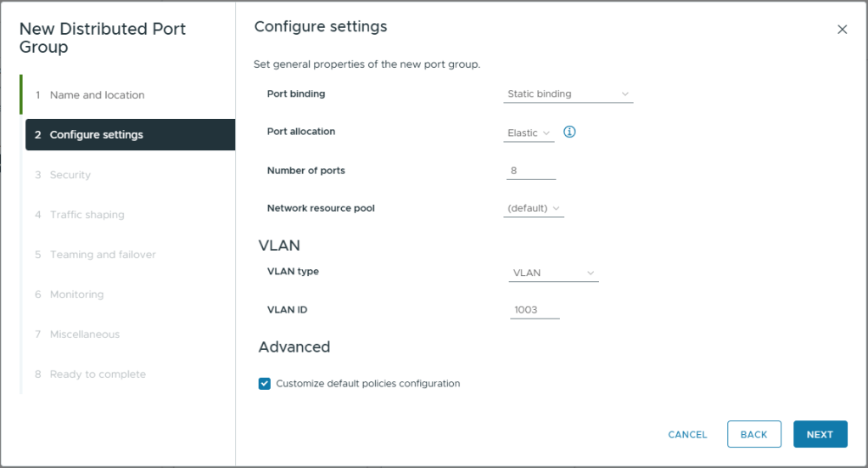The width and height of the screenshot is (868, 468).
Task: Open the VLAN type dropdown
Action: (553, 273)
